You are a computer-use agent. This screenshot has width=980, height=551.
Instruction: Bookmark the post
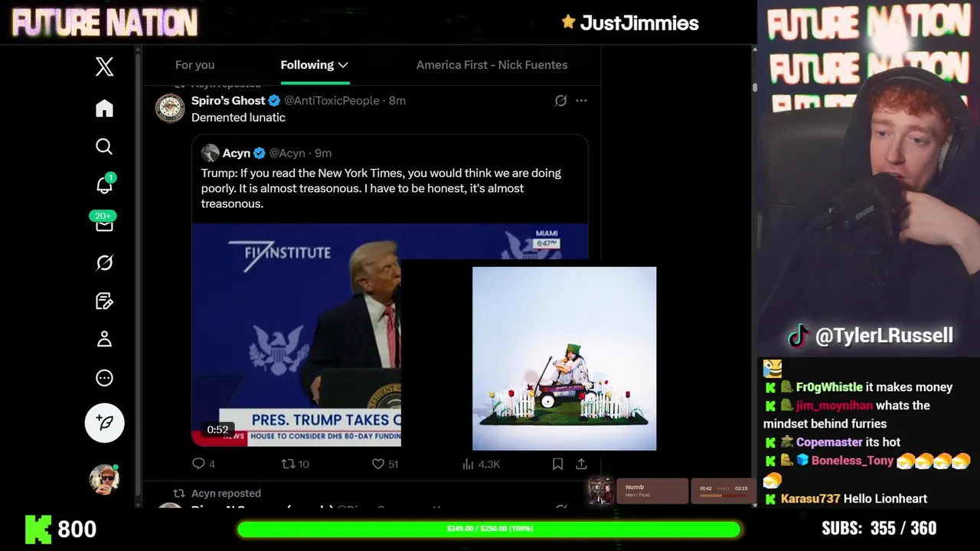tap(558, 464)
